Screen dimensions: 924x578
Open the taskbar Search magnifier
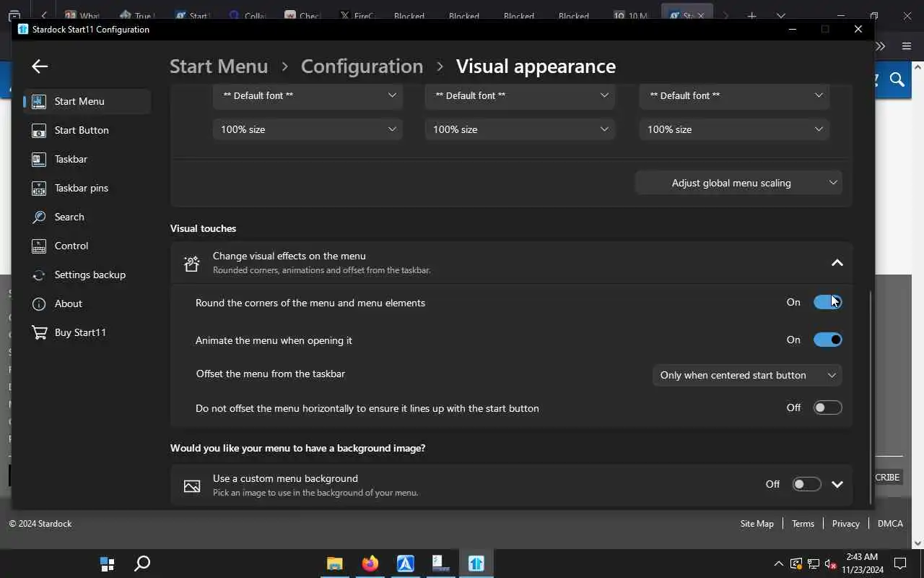pyautogui.click(x=143, y=564)
